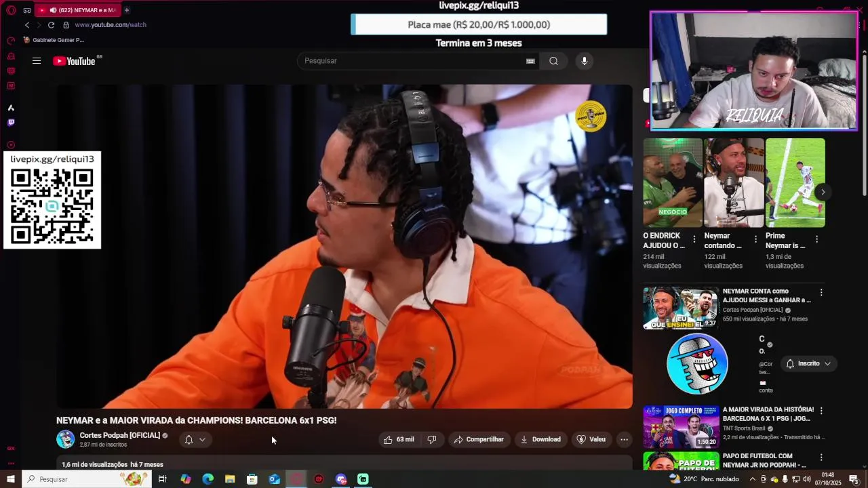
Task: Play the O ENDRICK AJUDOU short thumbnail
Action: (x=673, y=183)
